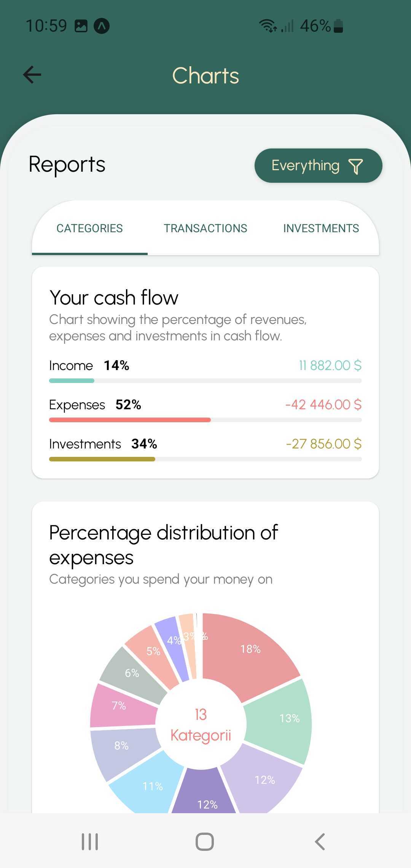This screenshot has width=411, height=868.
Task: Select the pink 7% pie slice
Action: click(x=120, y=706)
